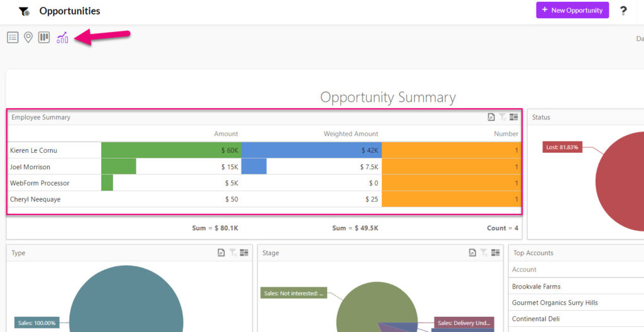This screenshot has width=644, height=332.
Task: Select the WebForm Processor row
Action: point(264,183)
